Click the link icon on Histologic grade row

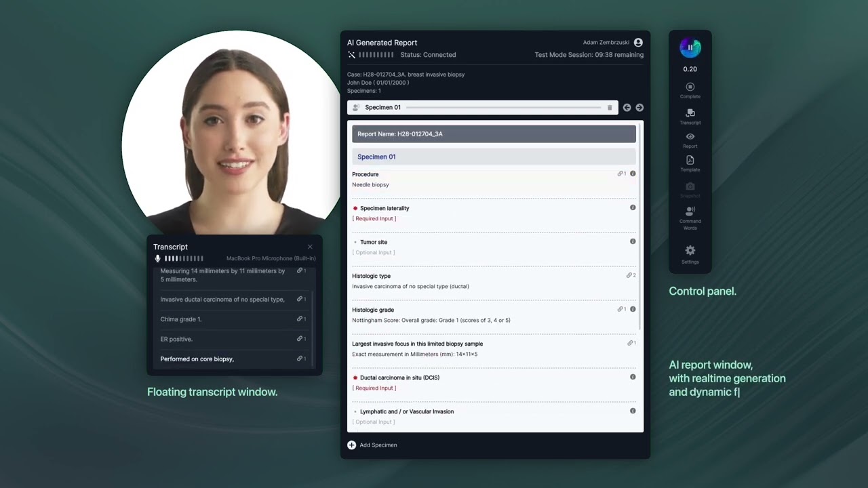pyautogui.click(x=621, y=310)
